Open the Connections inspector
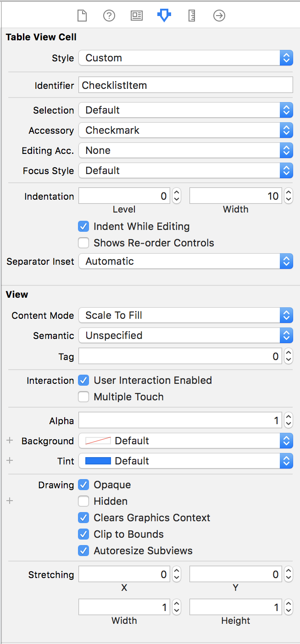 pos(219,16)
